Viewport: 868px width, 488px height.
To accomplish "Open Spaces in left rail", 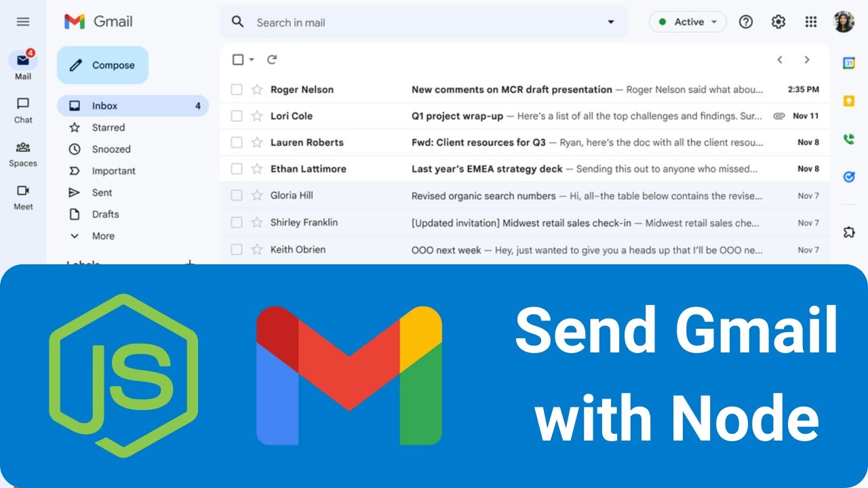I will [23, 154].
